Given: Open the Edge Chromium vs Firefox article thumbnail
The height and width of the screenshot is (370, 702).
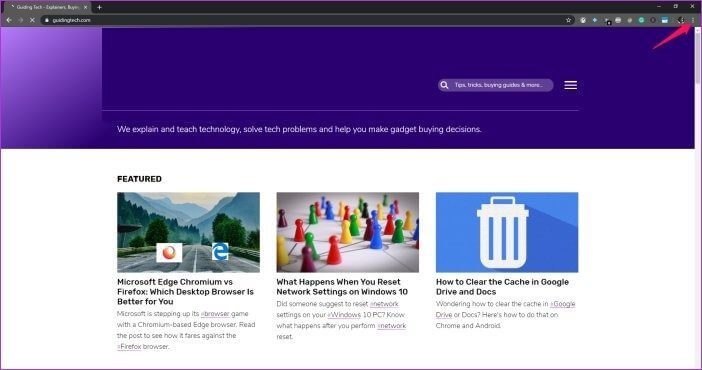Looking at the screenshot, I should pyautogui.click(x=188, y=232).
